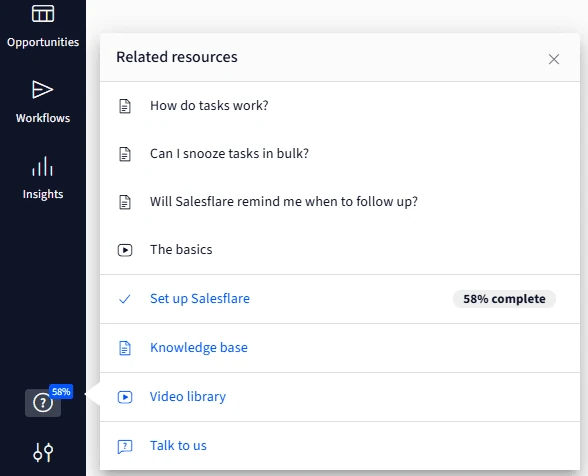Click the blue 58% badge
The height and width of the screenshot is (476, 588).
pyautogui.click(x=61, y=392)
